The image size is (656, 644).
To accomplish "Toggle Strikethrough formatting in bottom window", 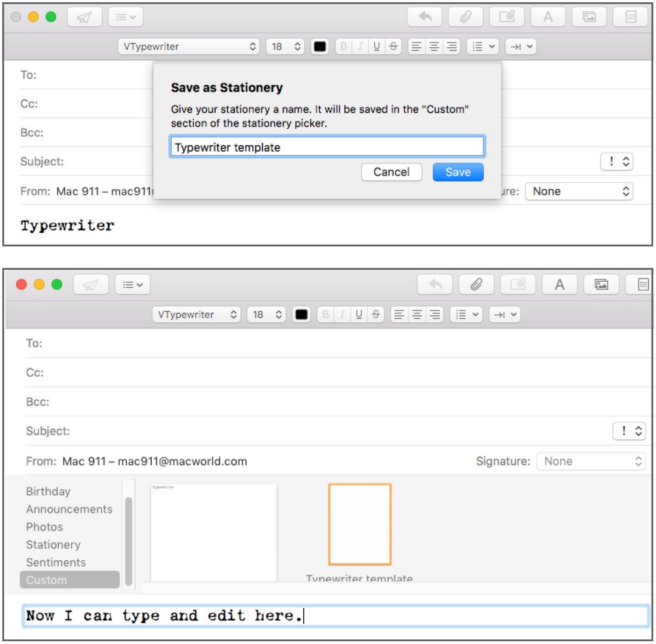I will click(x=376, y=315).
